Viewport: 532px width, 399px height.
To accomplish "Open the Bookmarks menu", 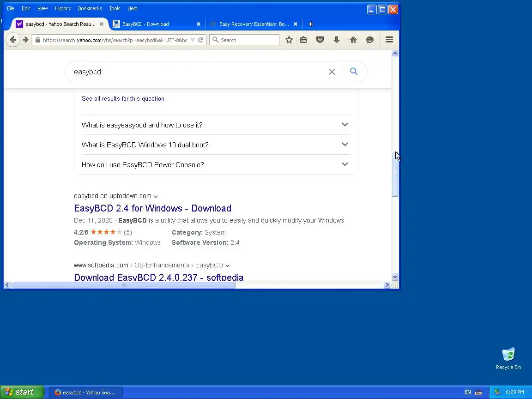I will click(90, 8).
